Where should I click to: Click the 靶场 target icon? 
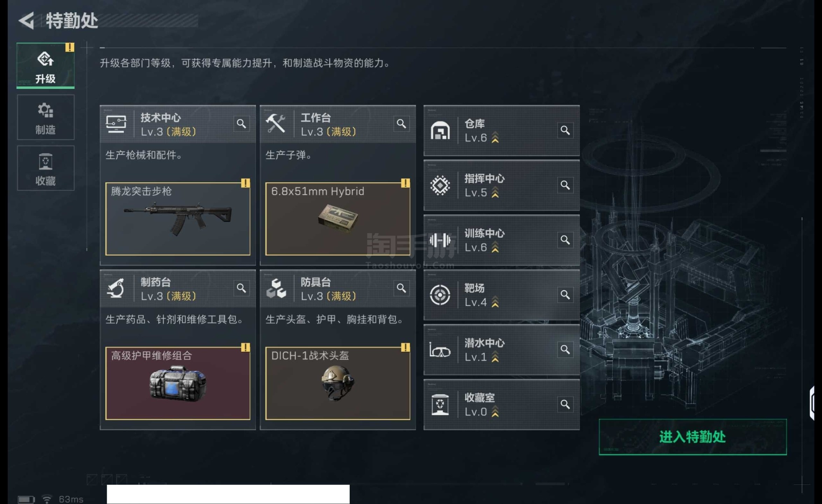(x=440, y=295)
